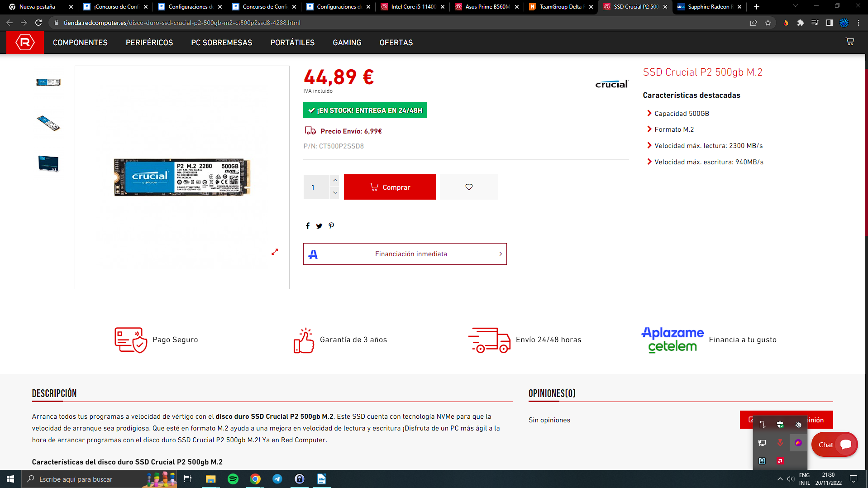Select the second SSD thumbnail image
The width and height of the screenshot is (868, 488).
point(48,123)
